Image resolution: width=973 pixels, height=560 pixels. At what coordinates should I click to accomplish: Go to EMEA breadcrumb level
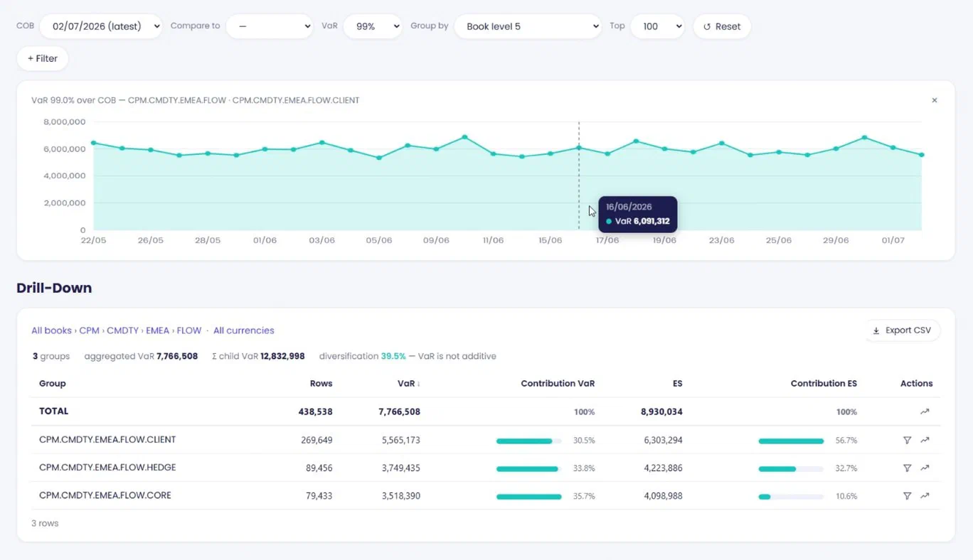[x=158, y=330]
